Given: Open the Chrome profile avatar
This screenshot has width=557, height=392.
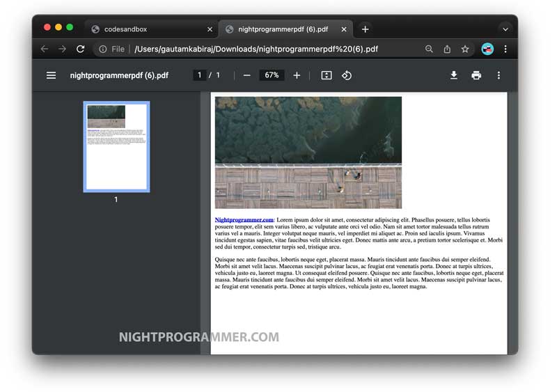Looking at the screenshot, I should tap(487, 49).
